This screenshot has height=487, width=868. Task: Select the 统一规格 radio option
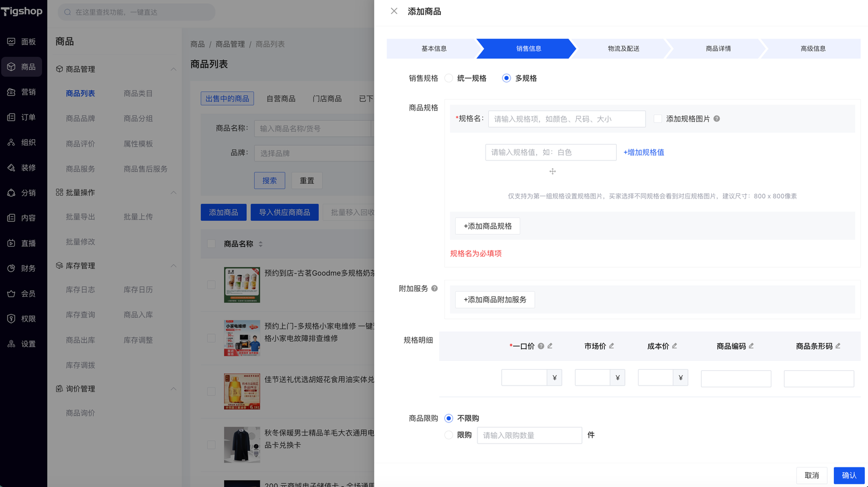pos(449,78)
